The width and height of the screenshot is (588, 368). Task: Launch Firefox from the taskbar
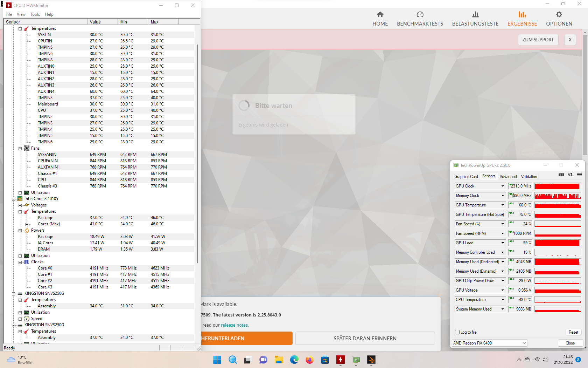309,360
